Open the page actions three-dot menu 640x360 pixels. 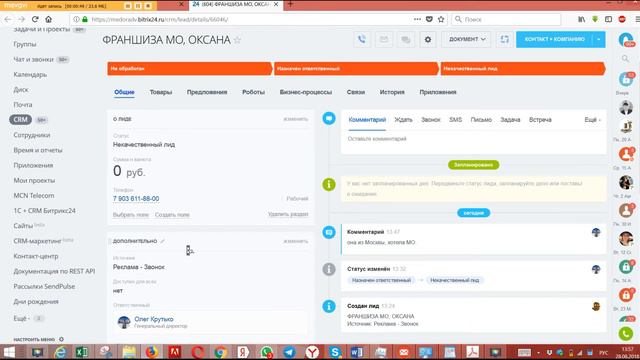pos(417,19)
